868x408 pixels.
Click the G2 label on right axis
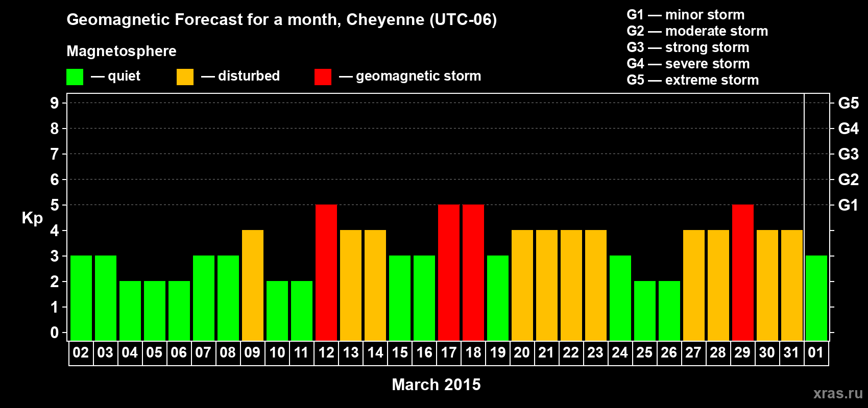coord(849,180)
